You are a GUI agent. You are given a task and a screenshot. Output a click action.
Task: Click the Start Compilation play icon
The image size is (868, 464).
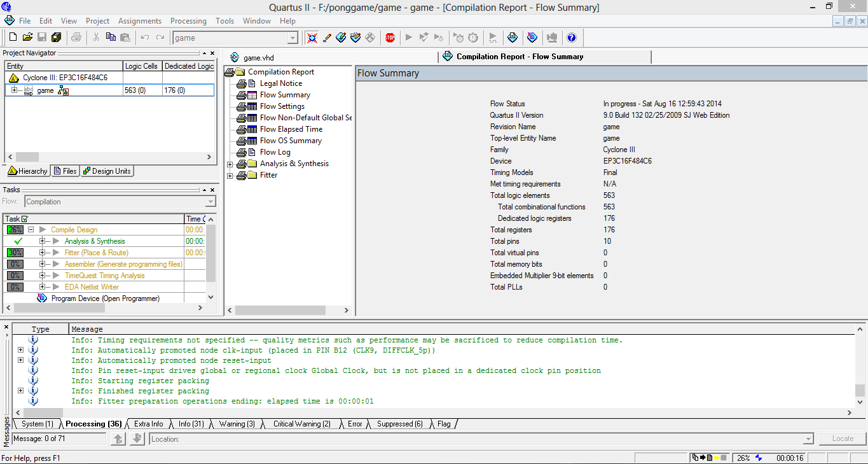tap(409, 38)
